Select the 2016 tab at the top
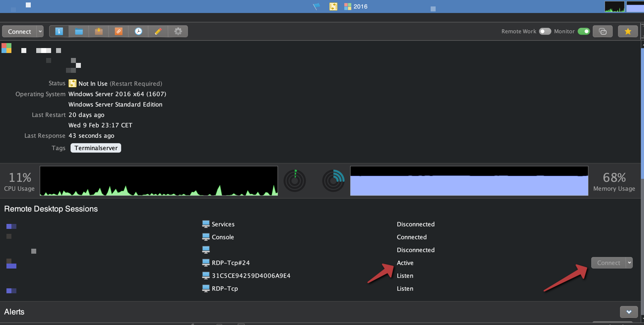 [x=356, y=6]
